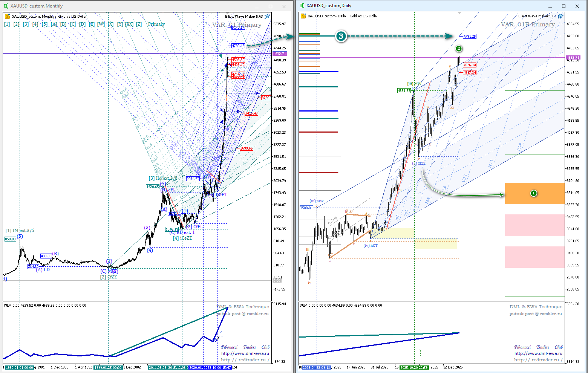Pick the [W] wave label button
The height and width of the screenshot is (373, 588).
pyautogui.click(x=101, y=24)
